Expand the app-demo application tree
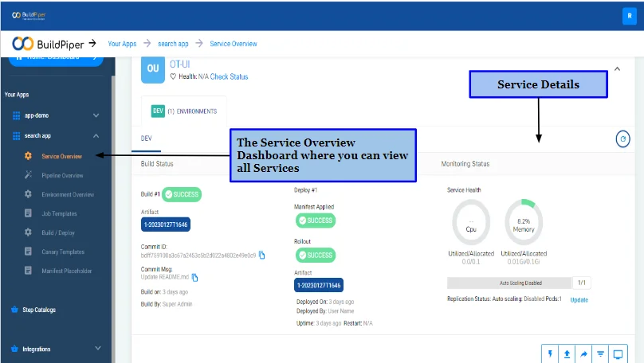Screen dimensions: 644x363 coord(96,115)
